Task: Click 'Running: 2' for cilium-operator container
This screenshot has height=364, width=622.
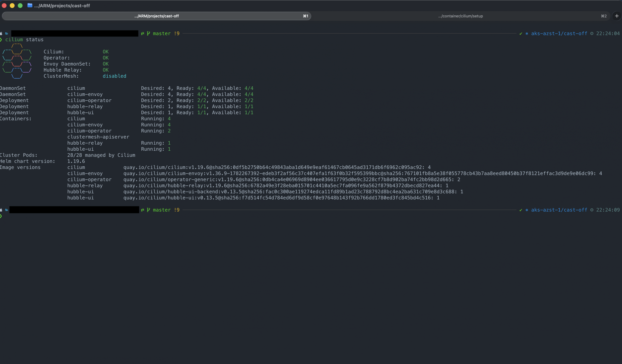Action: 156,131
